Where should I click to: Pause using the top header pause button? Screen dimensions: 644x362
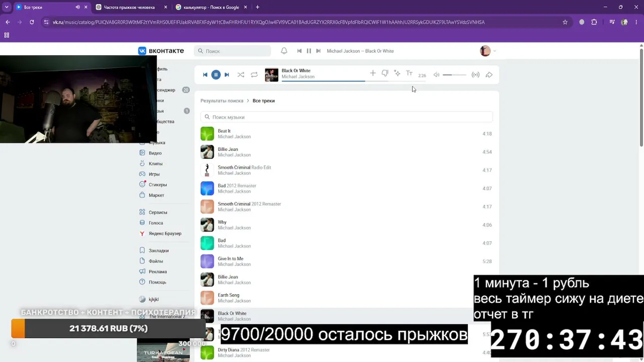pyautogui.click(x=309, y=51)
